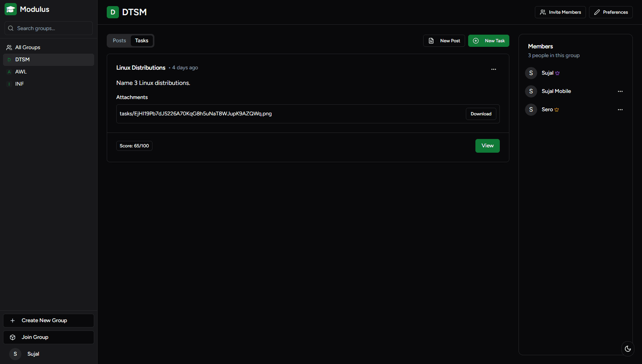Screen dimensions: 642x364
Task: Open the Sujal Mobile member options menu
Action: (x=620, y=91)
